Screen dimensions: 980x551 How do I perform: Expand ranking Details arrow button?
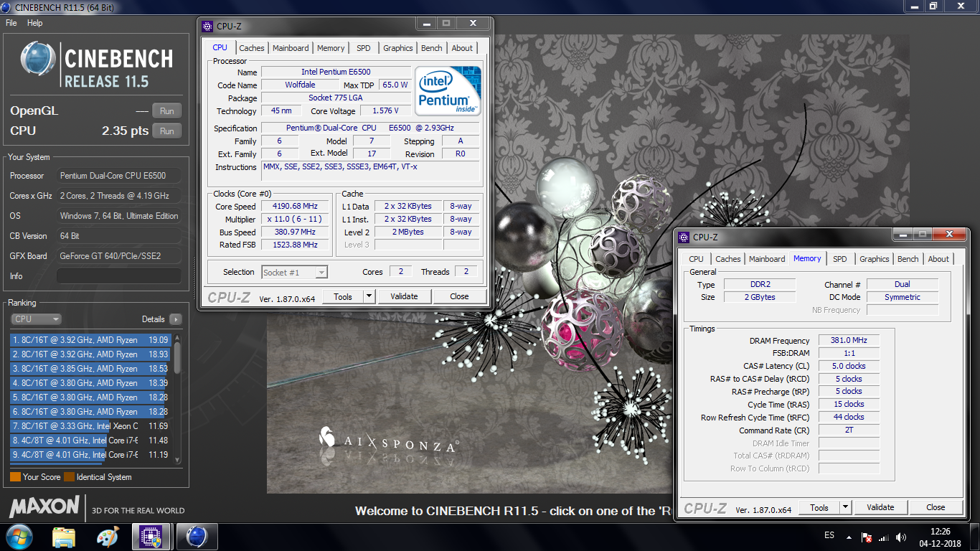(176, 319)
